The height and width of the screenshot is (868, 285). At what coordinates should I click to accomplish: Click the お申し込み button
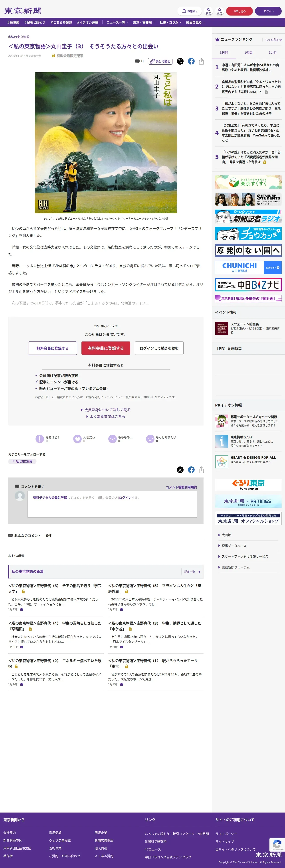click(239, 11)
